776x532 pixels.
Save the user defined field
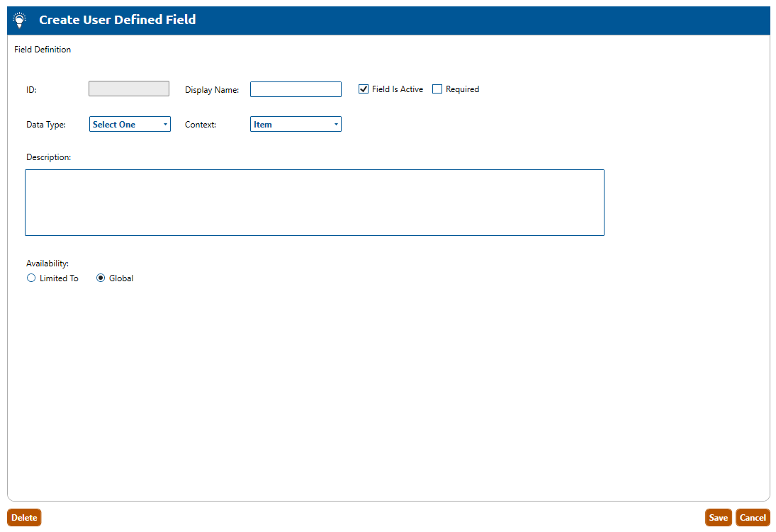[718, 518]
